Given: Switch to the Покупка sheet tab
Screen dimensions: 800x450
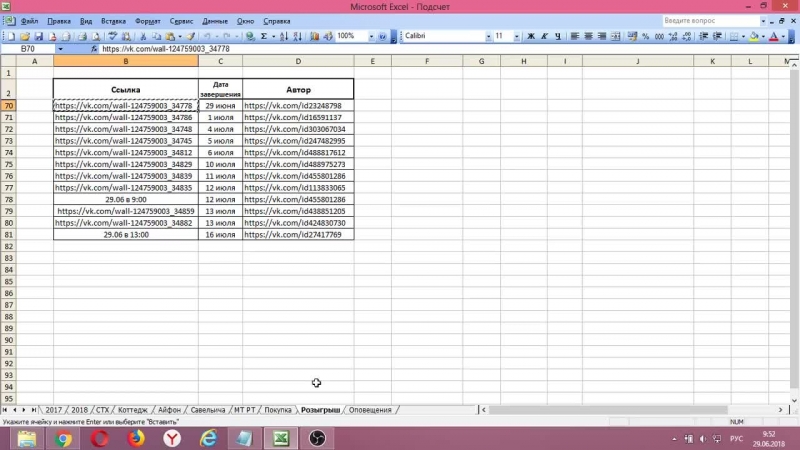Looking at the screenshot, I should (278, 410).
